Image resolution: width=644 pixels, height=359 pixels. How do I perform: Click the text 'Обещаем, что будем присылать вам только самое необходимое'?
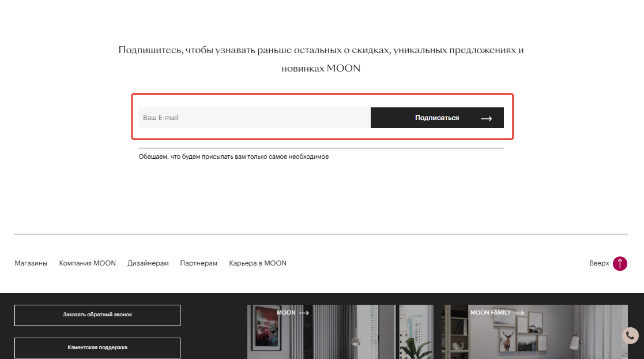(234, 156)
